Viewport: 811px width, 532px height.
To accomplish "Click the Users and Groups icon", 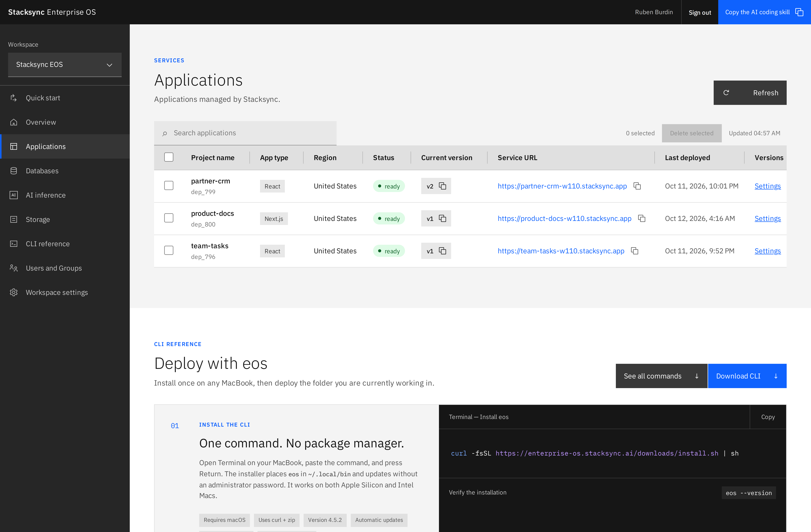I will coord(14,268).
